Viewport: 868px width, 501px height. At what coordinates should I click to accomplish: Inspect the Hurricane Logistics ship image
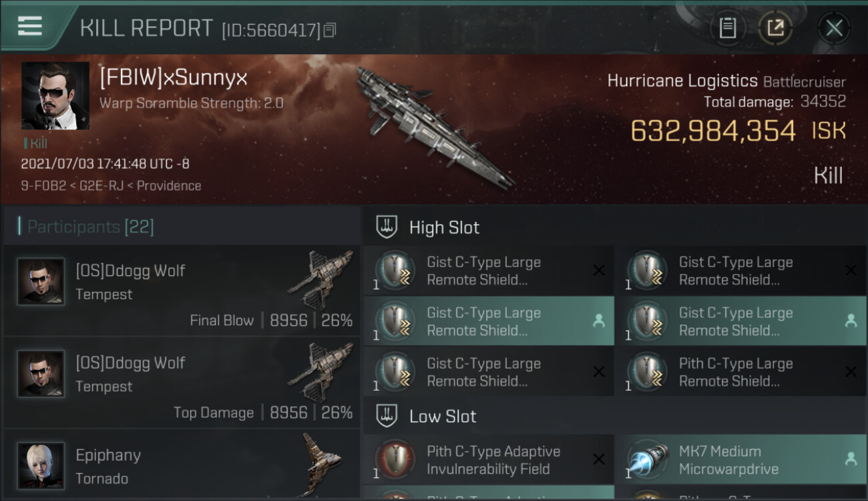(x=434, y=127)
